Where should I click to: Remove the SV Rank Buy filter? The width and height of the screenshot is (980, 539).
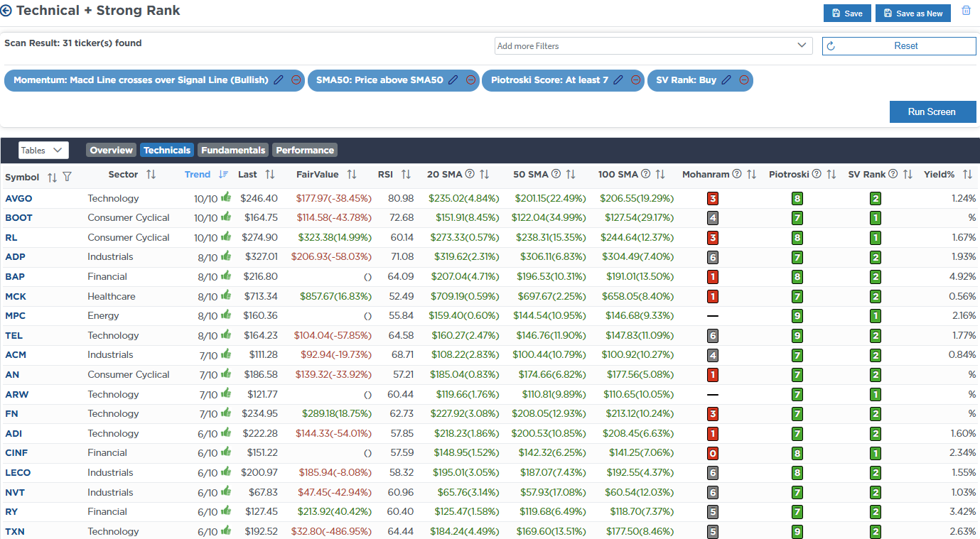point(743,80)
